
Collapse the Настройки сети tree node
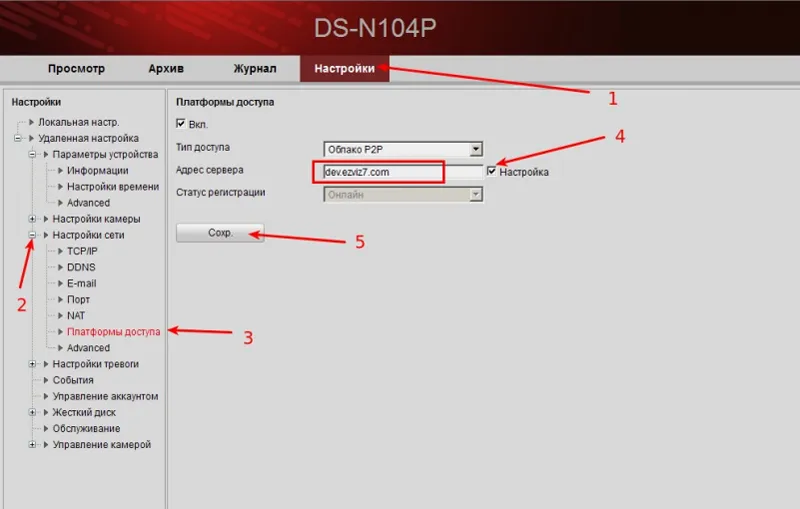coord(33,235)
